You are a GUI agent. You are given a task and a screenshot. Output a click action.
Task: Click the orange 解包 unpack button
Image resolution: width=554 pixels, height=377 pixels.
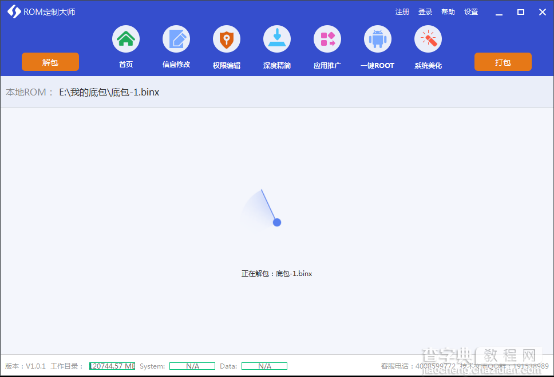click(x=50, y=62)
